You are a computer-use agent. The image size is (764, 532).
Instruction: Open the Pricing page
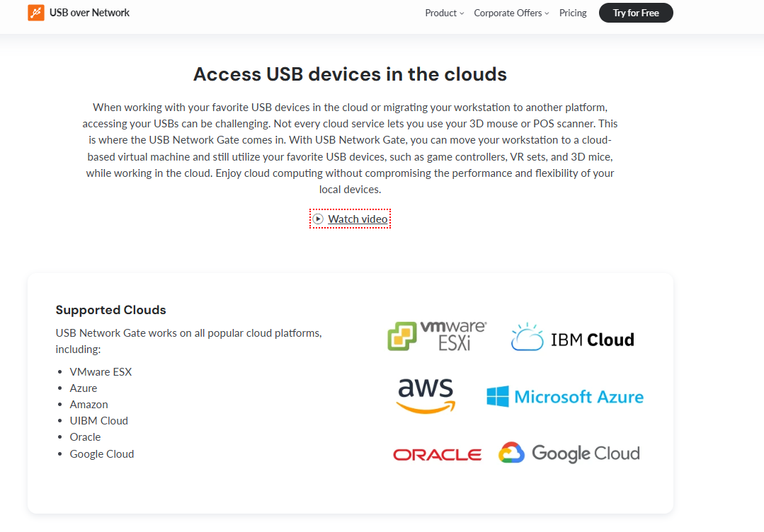point(573,13)
